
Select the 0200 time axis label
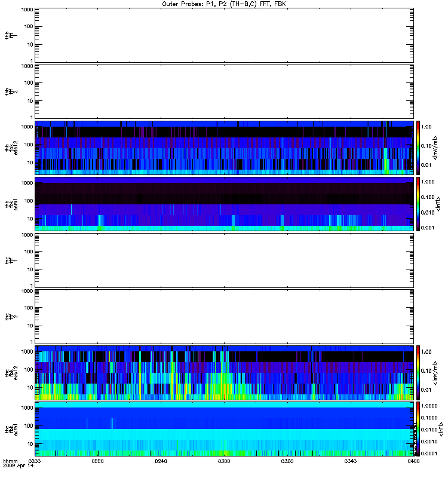point(35,461)
